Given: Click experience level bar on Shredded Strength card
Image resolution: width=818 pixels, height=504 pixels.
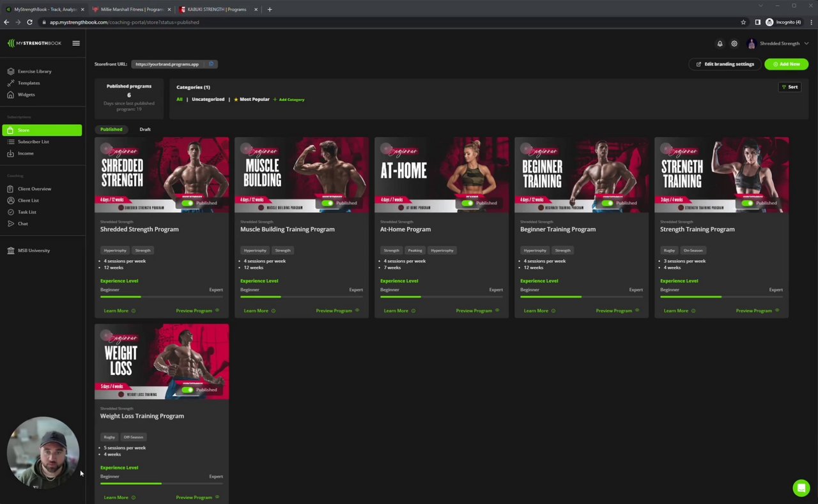Looking at the screenshot, I should [162, 297].
